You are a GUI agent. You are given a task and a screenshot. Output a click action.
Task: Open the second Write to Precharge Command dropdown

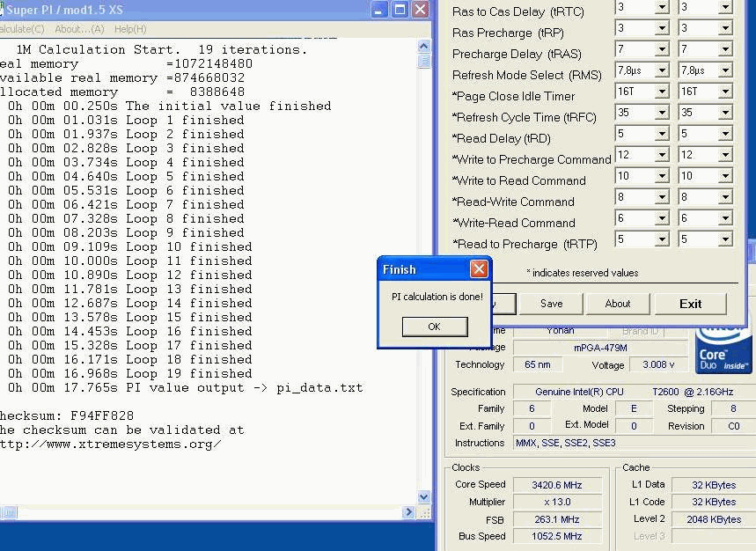[x=725, y=155]
